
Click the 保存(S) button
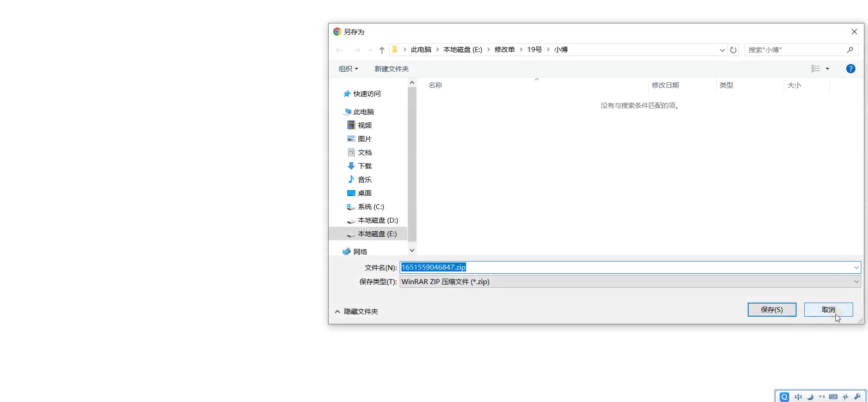coord(772,310)
